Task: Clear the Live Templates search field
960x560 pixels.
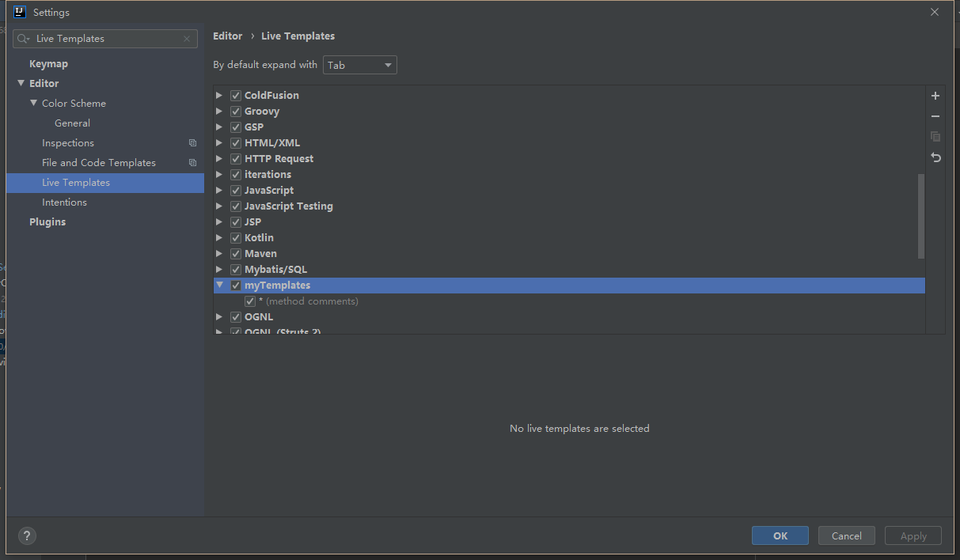Action: click(186, 38)
